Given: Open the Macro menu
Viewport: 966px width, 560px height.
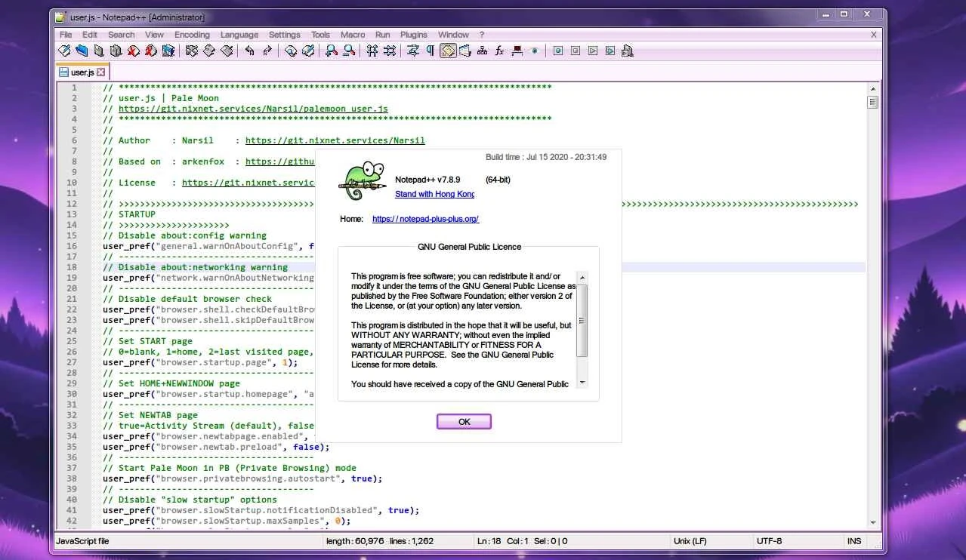Looking at the screenshot, I should pos(353,35).
